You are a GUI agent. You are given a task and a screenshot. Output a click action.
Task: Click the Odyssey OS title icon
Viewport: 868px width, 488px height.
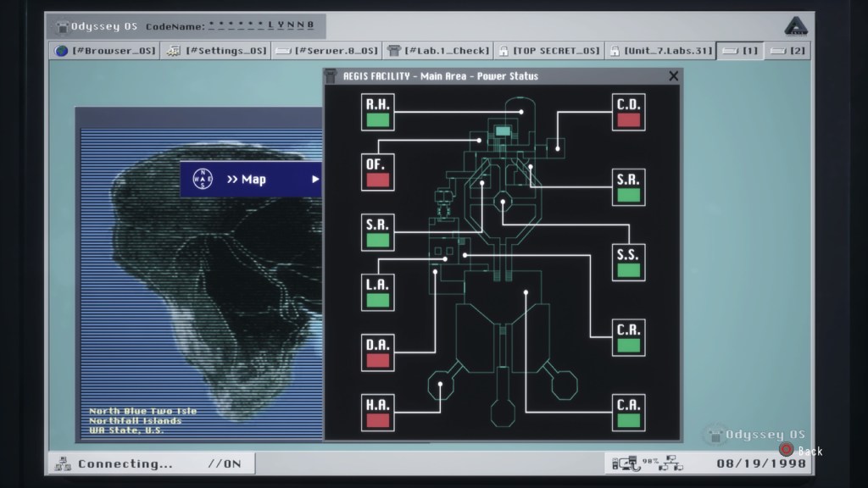(x=63, y=26)
